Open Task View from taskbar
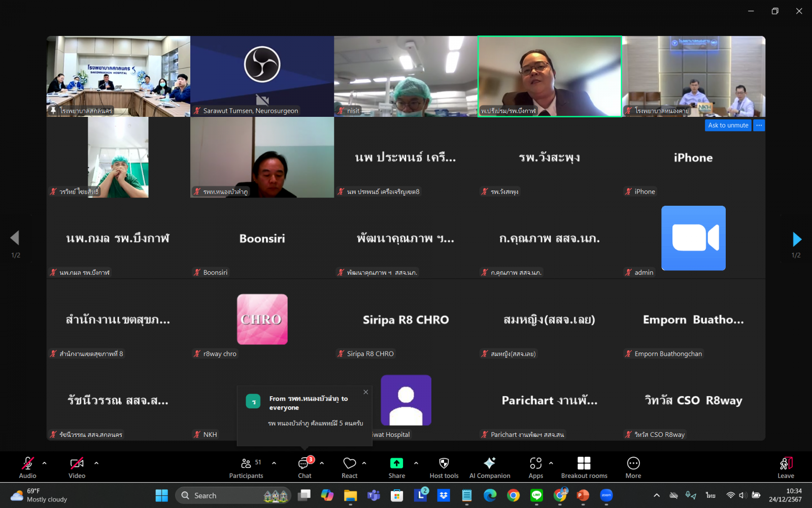This screenshot has height=508, width=812. pyautogui.click(x=304, y=495)
